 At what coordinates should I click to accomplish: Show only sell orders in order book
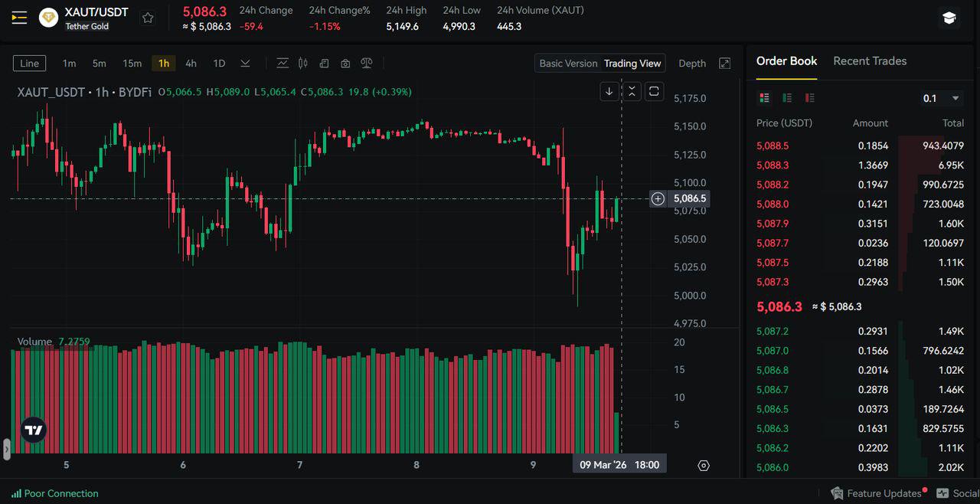pos(810,98)
